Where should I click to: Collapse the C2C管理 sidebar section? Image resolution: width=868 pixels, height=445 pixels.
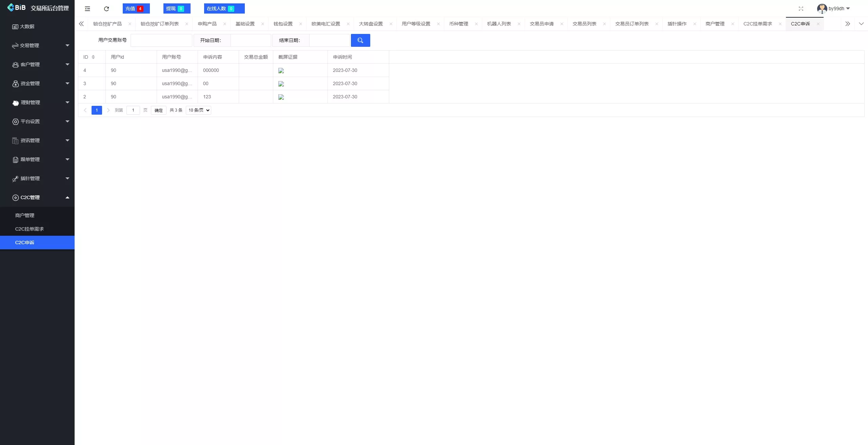(x=31, y=197)
